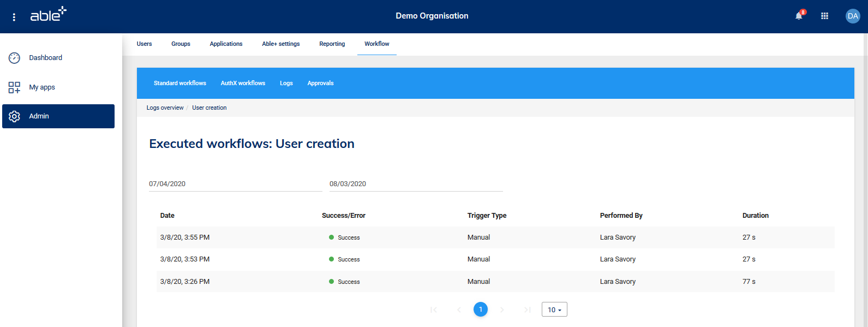
Task: Open the end date field 08/03/2020
Action: (416, 184)
